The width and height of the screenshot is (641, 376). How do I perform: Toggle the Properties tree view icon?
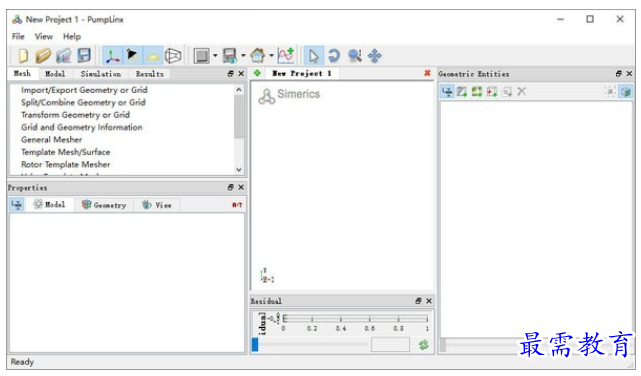coord(17,204)
